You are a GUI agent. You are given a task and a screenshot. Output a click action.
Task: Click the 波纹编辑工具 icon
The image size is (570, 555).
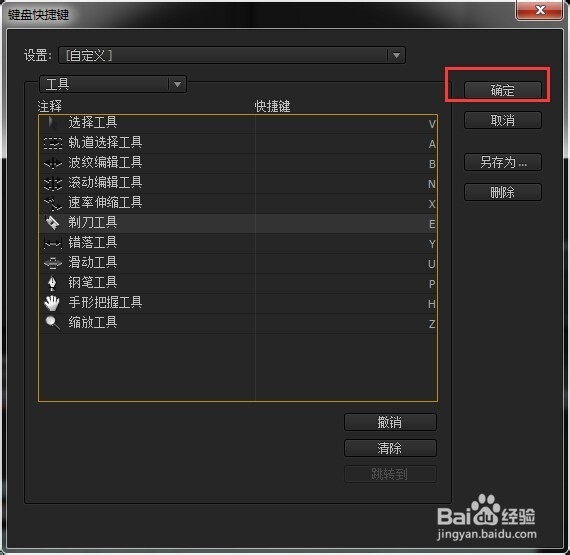point(53,163)
